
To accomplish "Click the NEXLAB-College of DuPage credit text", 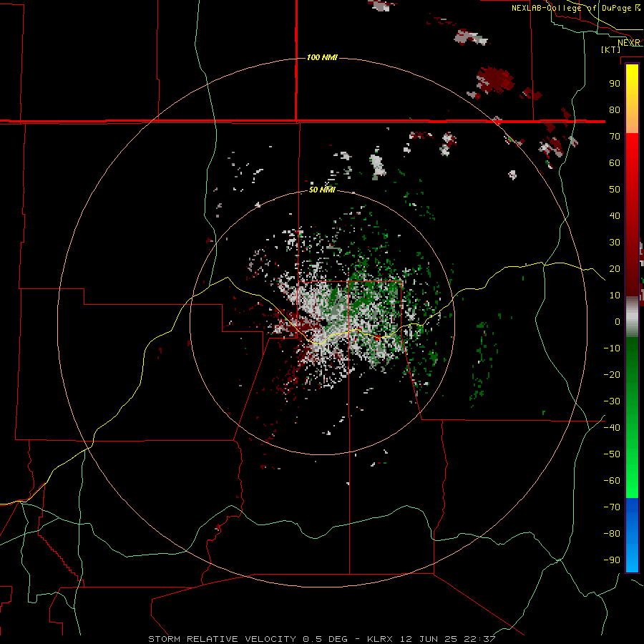I will pyautogui.click(x=571, y=8).
